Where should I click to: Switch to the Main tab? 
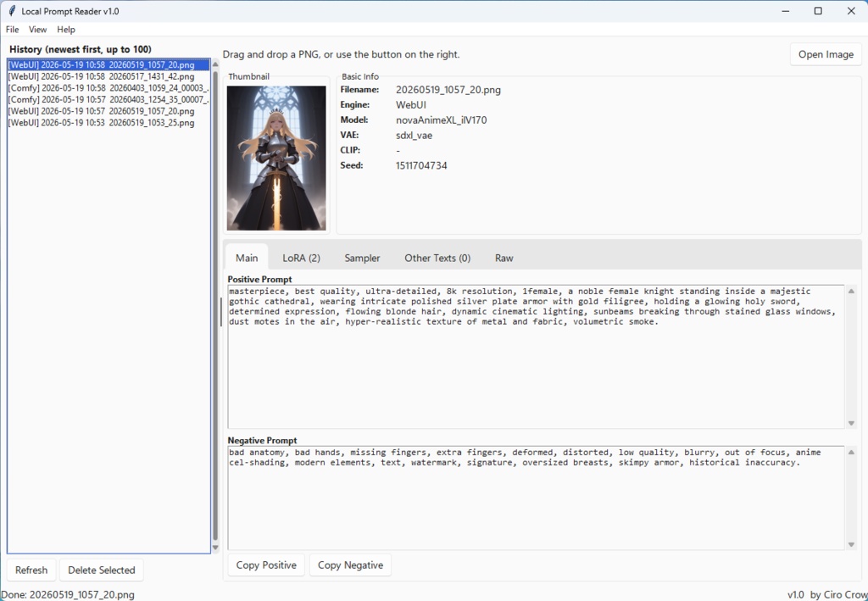point(247,258)
